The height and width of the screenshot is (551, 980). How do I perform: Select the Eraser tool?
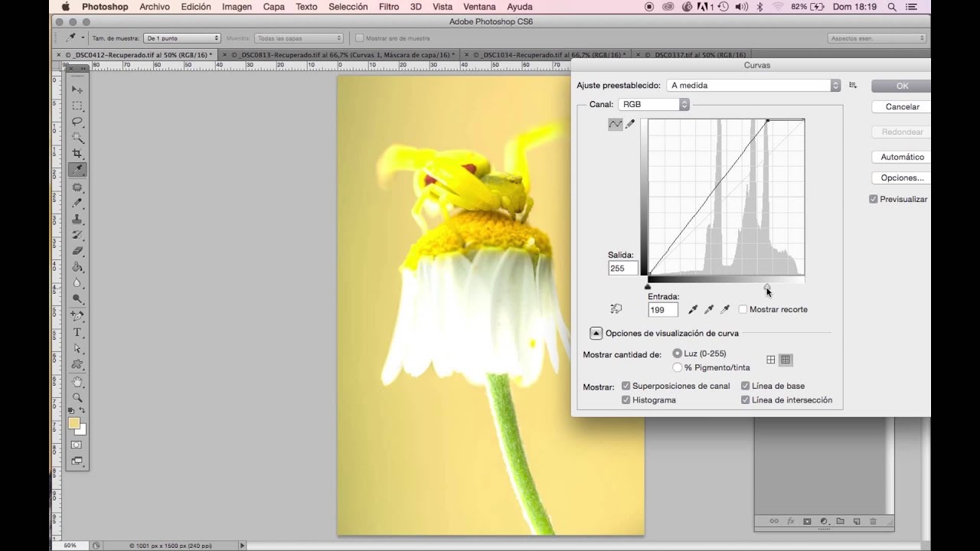coord(77,251)
